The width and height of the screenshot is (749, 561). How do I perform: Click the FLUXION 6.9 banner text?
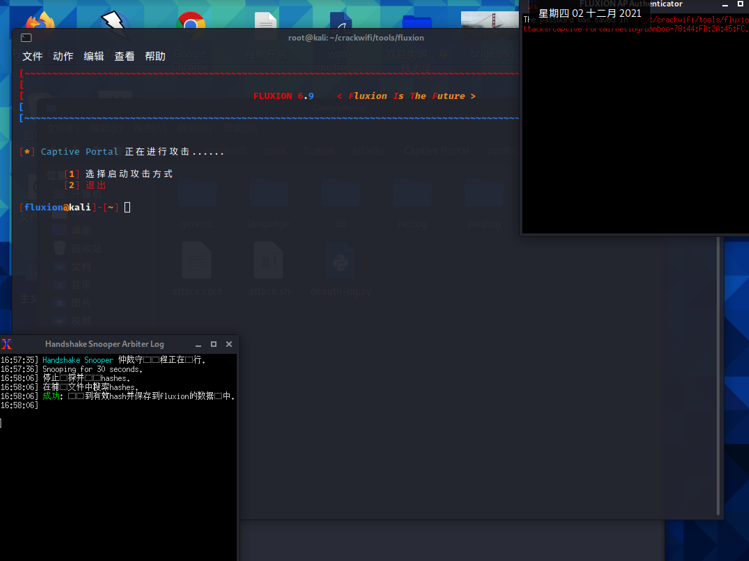click(x=283, y=96)
